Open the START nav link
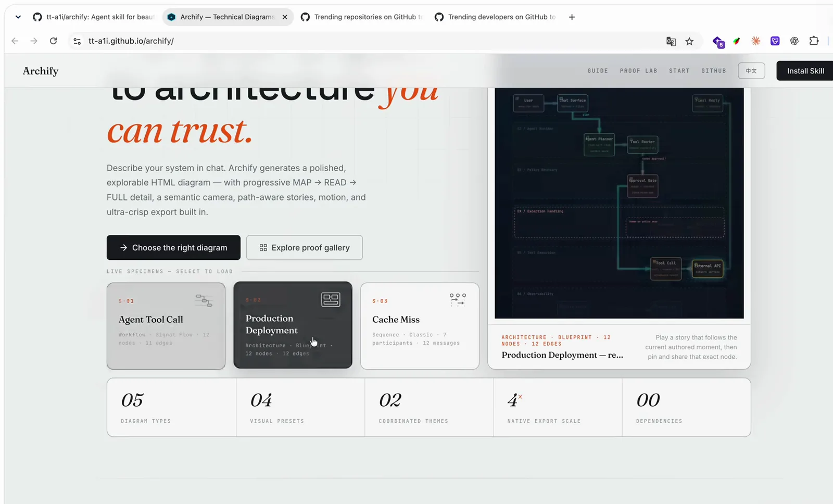This screenshot has width=833, height=504. click(x=679, y=71)
